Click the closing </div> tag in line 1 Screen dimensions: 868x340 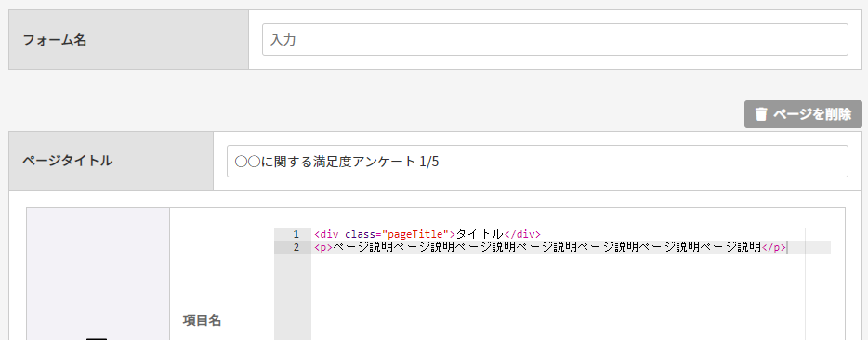click(x=521, y=234)
